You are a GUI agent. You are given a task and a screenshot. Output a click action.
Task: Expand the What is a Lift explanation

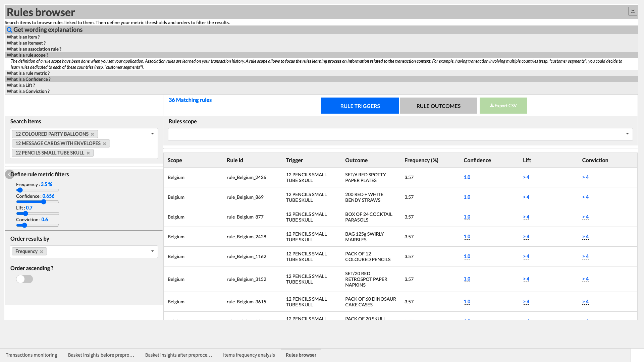[21, 85]
